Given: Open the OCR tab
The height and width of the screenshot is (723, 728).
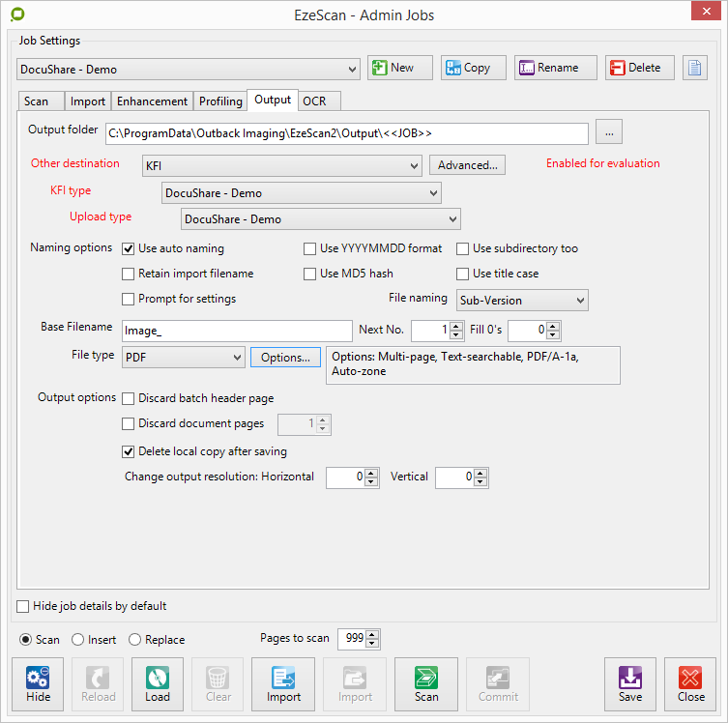Looking at the screenshot, I should [x=314, y=101].
